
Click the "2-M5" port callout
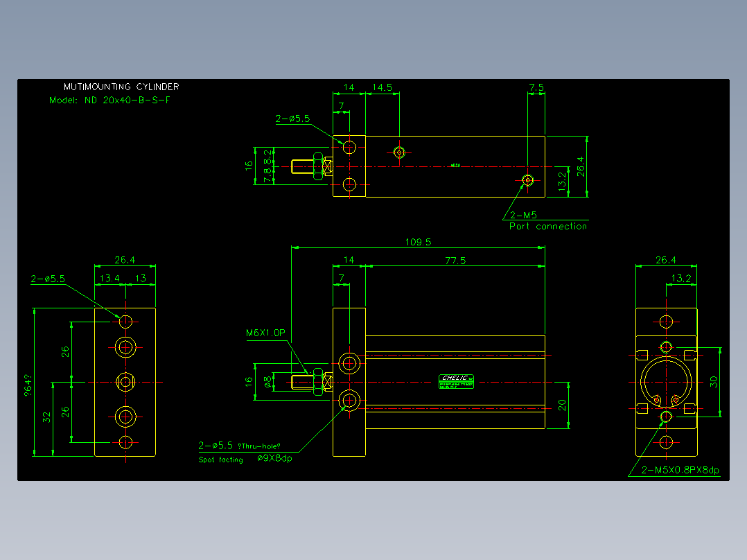click(523, 215)
